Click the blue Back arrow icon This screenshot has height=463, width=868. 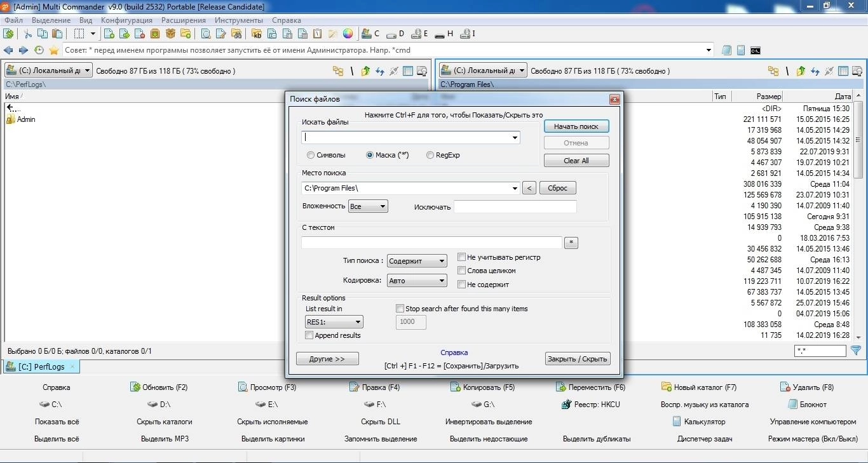8,50
